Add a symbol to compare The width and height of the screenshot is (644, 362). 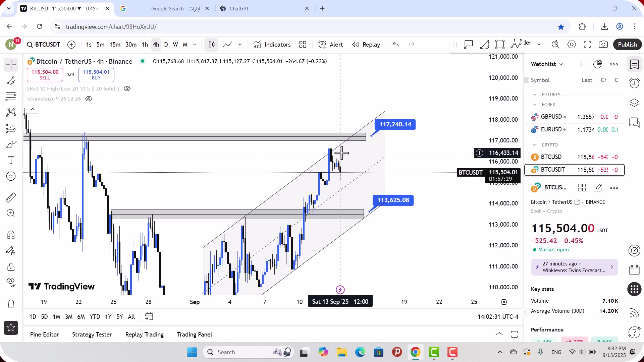[71, 45]
